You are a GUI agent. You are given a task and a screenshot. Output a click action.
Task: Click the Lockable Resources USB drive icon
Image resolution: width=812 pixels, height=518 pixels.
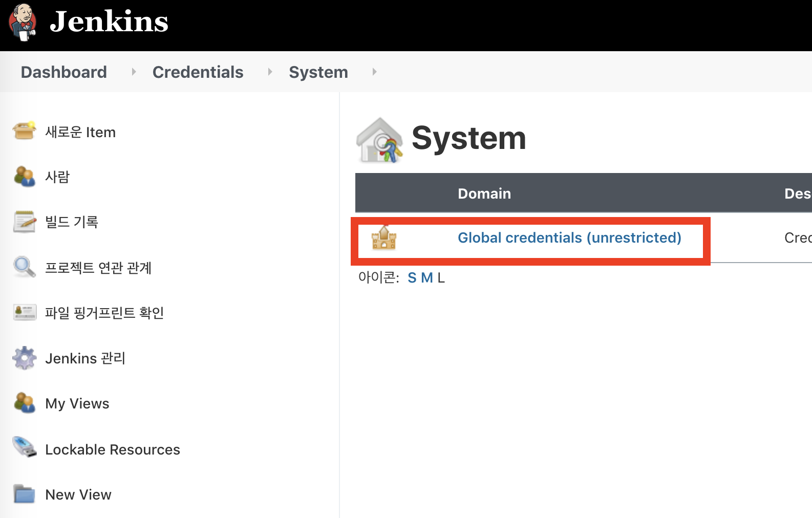tap(25, 446)
